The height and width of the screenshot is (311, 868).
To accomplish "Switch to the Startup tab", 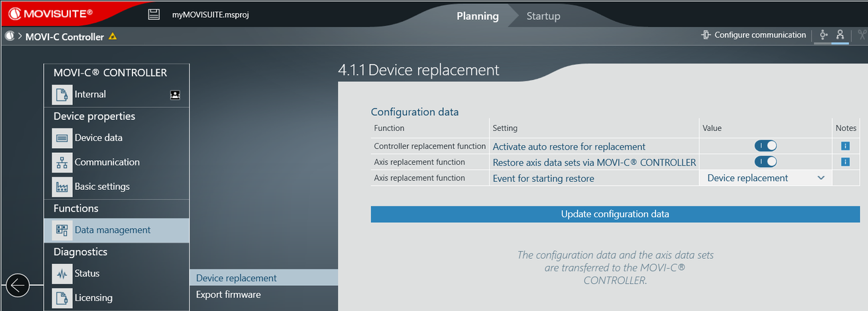I will click(x=543, y=16).
